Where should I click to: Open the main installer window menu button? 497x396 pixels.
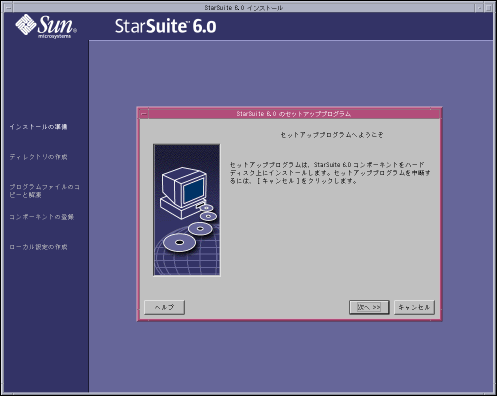click(9, 8)
